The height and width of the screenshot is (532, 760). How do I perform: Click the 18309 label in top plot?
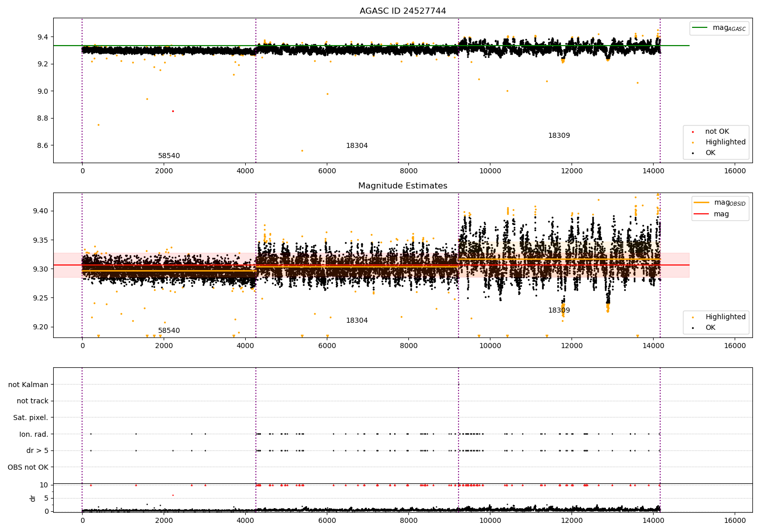(x=559, y=136)
